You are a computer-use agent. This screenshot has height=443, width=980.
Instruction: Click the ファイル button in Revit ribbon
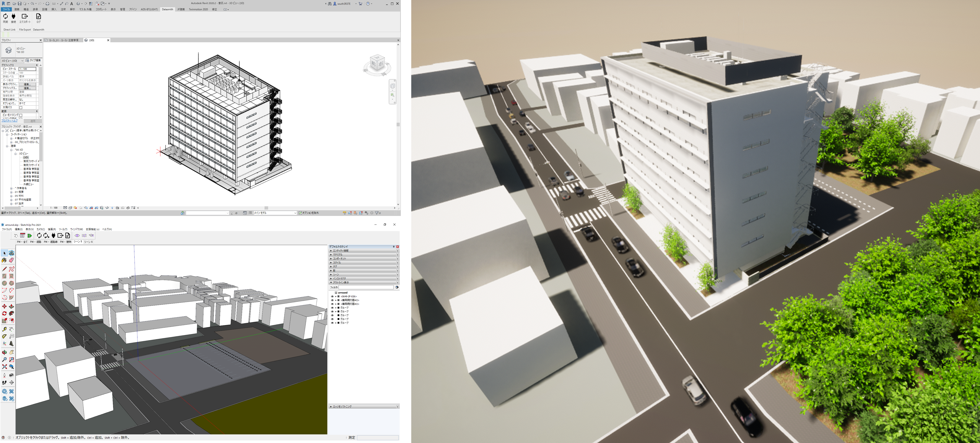coord(6,9)
